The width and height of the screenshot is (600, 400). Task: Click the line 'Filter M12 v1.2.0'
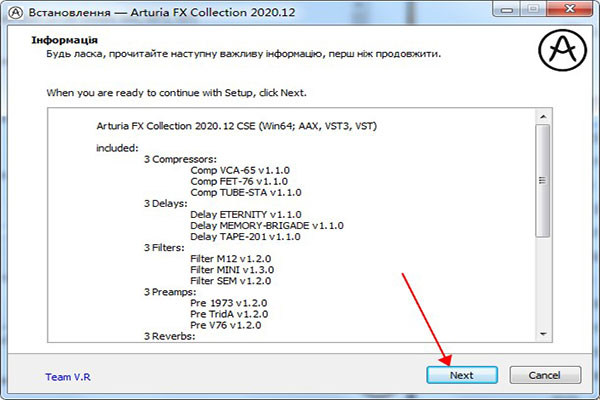click(230, 259)
